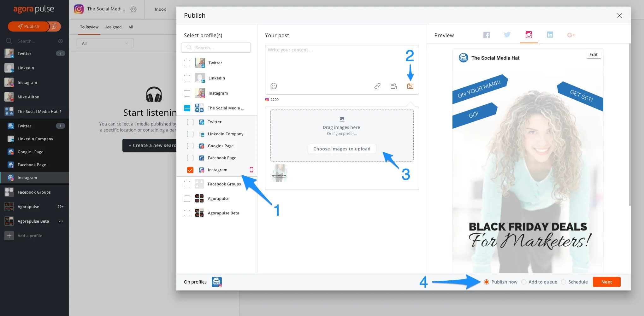Close the Publish dialog

point(620,15)
